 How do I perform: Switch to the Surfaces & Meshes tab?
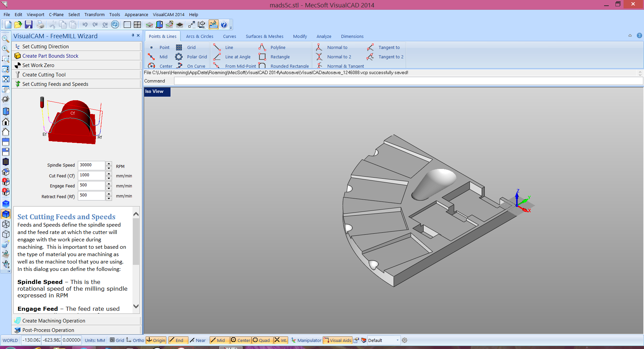point(264,37)
